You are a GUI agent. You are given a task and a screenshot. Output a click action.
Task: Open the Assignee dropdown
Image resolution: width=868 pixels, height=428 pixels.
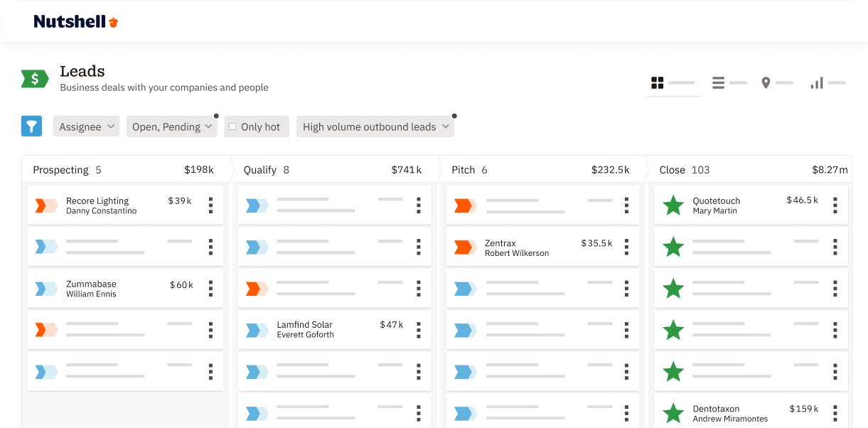[x=86, y=127]
